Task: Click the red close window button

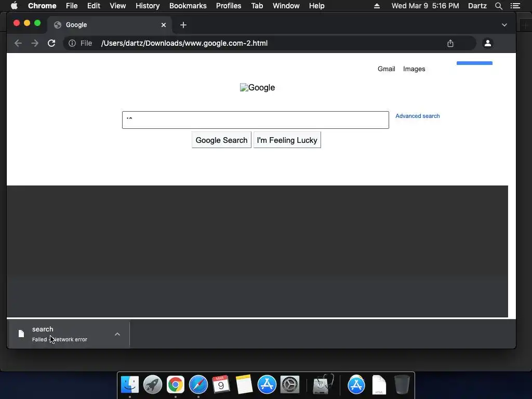Action: tap(16, 23)
